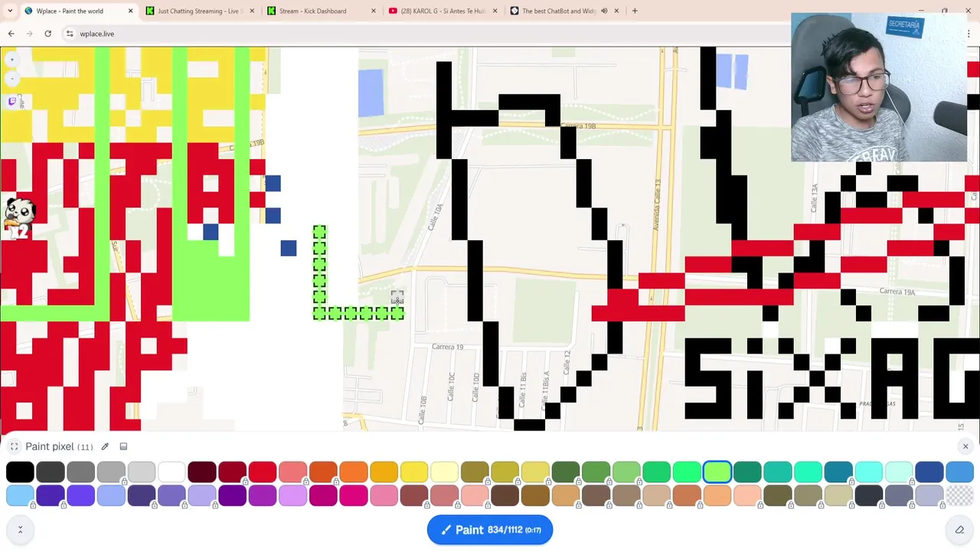This screenshot has width=980, height=551.
Task: Click the small square icon right of the pencil
Action: tap(123, 447)
